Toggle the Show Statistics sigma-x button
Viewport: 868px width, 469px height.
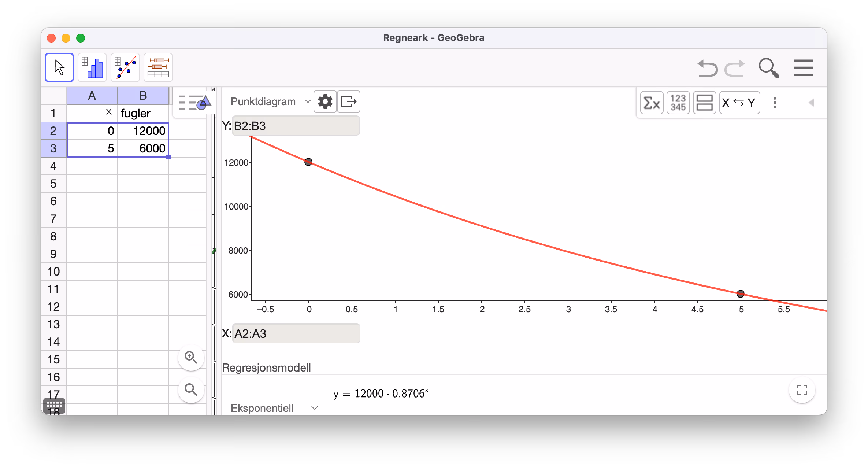pyautogui.click(x=652, y=103)
